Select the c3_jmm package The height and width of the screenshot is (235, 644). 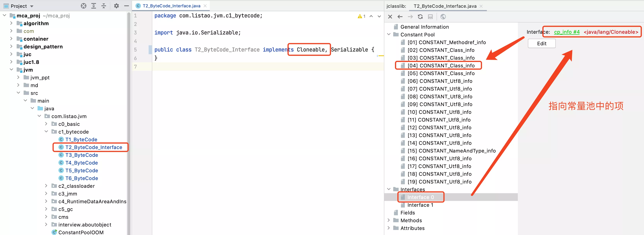pos(68,194)
